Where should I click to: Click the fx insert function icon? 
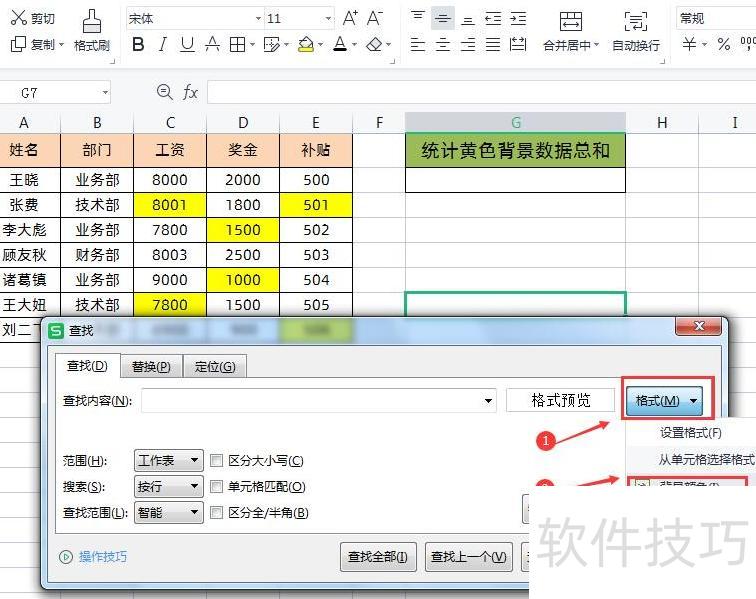click(190, 92)
